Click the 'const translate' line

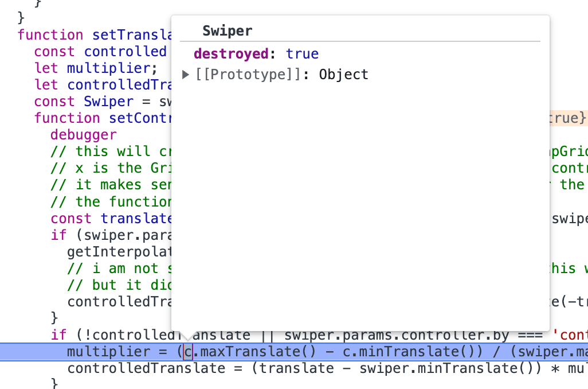click(111, 219)
